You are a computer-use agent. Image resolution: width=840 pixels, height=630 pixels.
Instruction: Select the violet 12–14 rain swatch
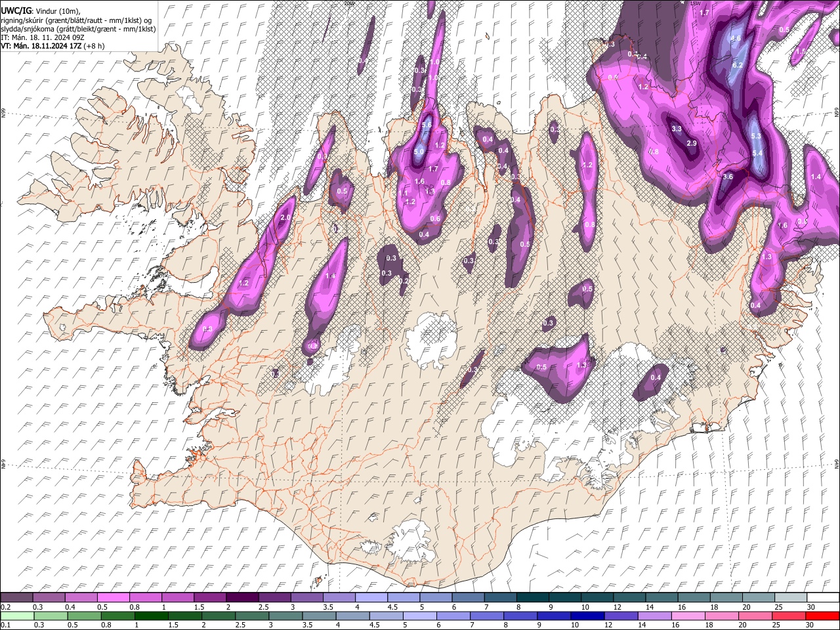coord(621,616)
